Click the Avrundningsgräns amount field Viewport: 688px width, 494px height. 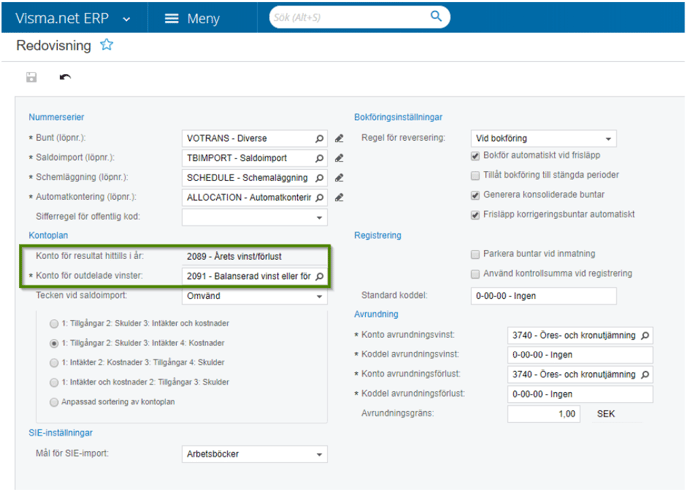pos(544,414)
